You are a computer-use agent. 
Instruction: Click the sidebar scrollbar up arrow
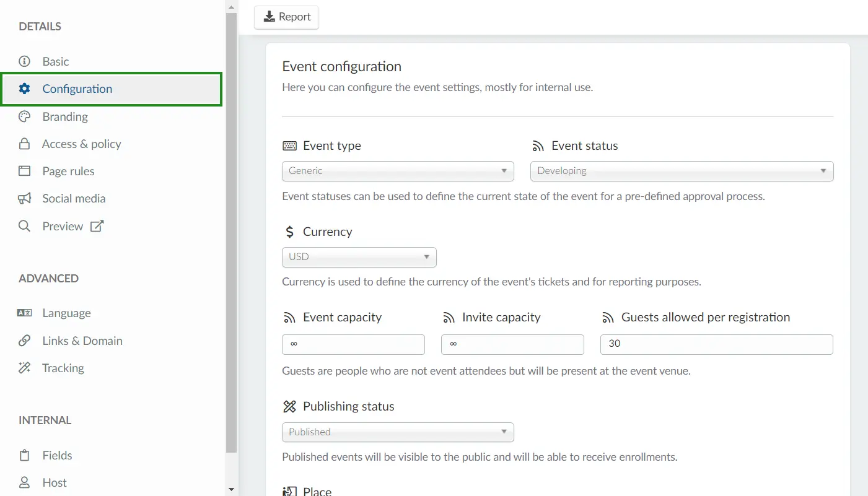pyautogui.click(x=231, y=7)
